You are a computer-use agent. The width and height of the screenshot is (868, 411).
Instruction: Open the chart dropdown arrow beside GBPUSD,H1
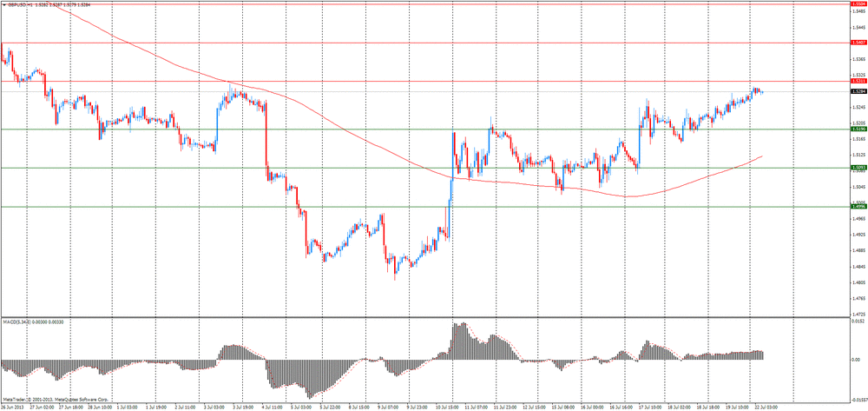[3, 4]
